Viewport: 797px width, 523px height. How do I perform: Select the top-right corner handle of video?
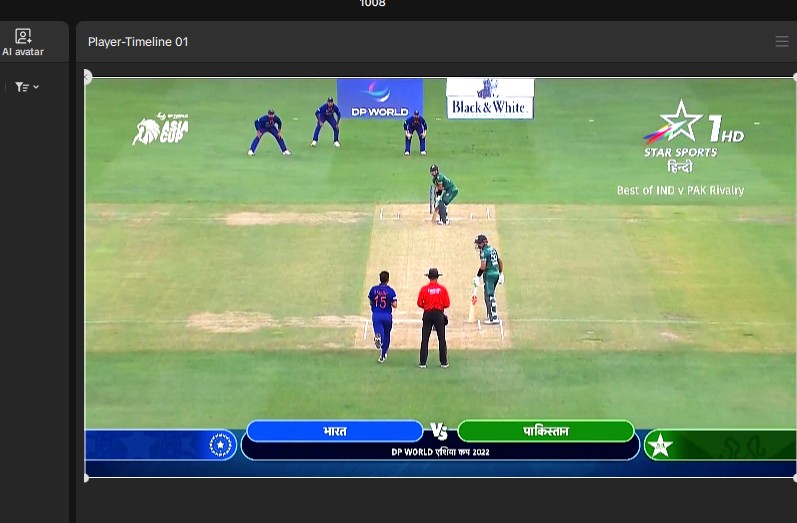point(795,77)
